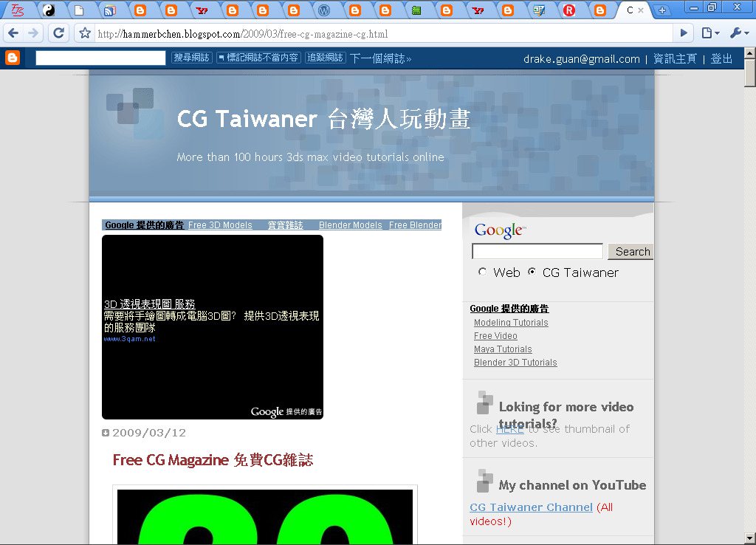Click the Google logo inside the black ad
The height and width of the screenshot is (545, 756).
tap(267, 411)
